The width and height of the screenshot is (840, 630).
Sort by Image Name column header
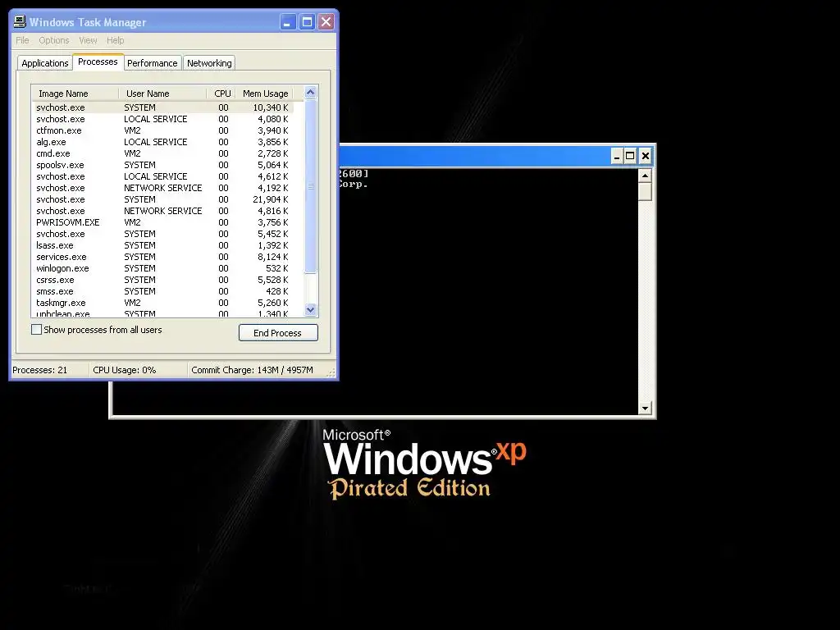(75, 94)
